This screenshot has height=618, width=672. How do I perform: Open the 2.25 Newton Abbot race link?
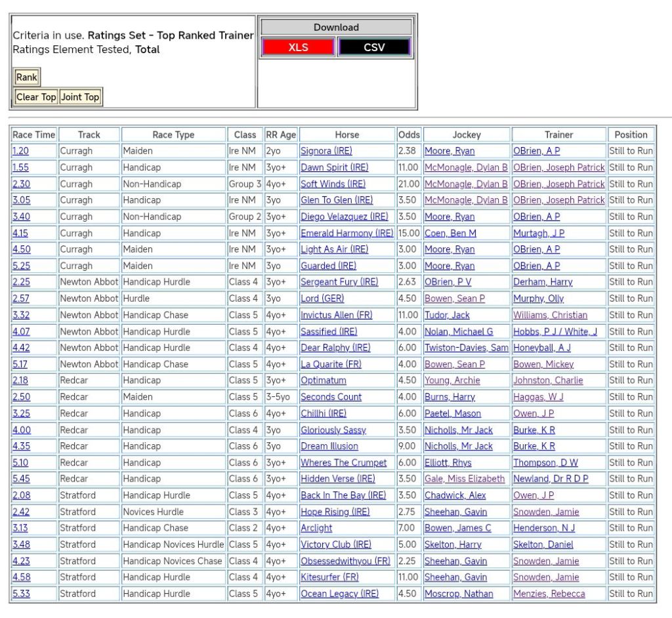point(21,282)
